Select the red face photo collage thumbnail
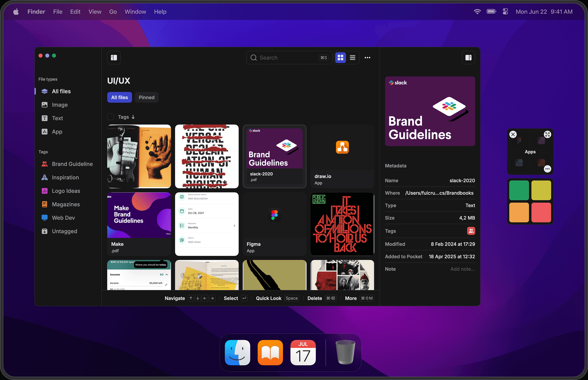588x380 pixels. [x=342, y=275]
